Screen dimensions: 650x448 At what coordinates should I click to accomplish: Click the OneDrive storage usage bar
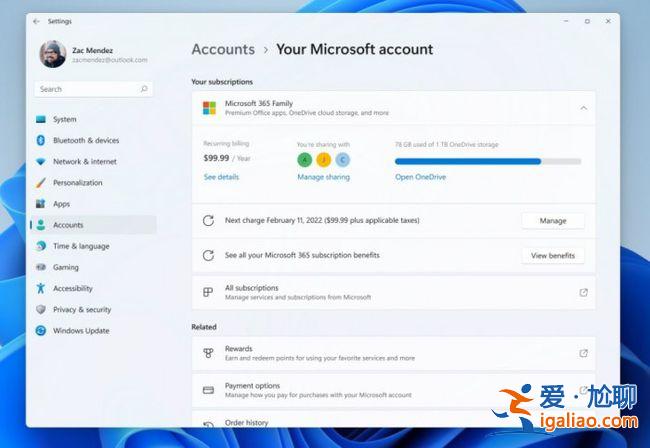click(x=488, y=161)
